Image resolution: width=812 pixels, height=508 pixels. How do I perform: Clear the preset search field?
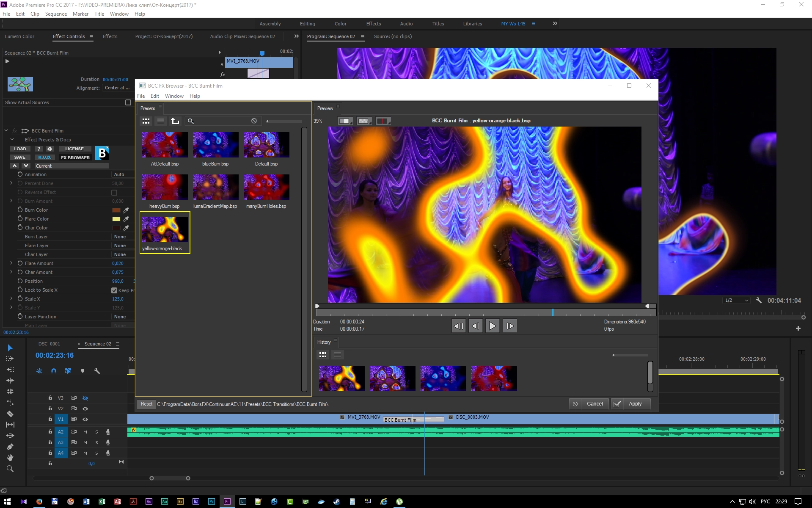(254, 121)
